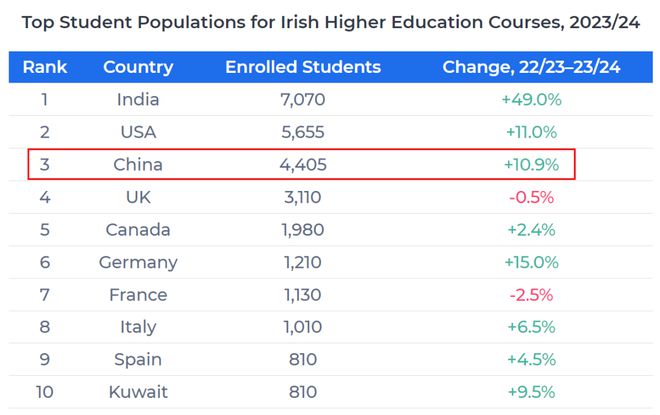Select the UK country cell
This screenshot has width=660, height=415.
(x=138, y=197)
